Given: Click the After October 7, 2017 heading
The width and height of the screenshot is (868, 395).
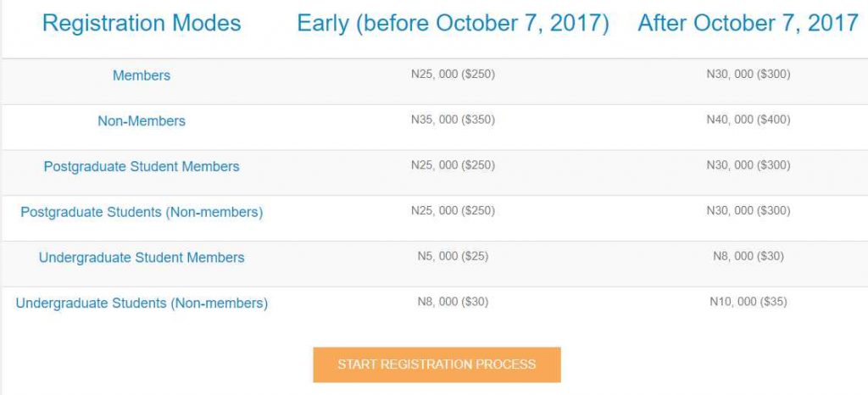Looking at the screenshot, I should 748,23.
